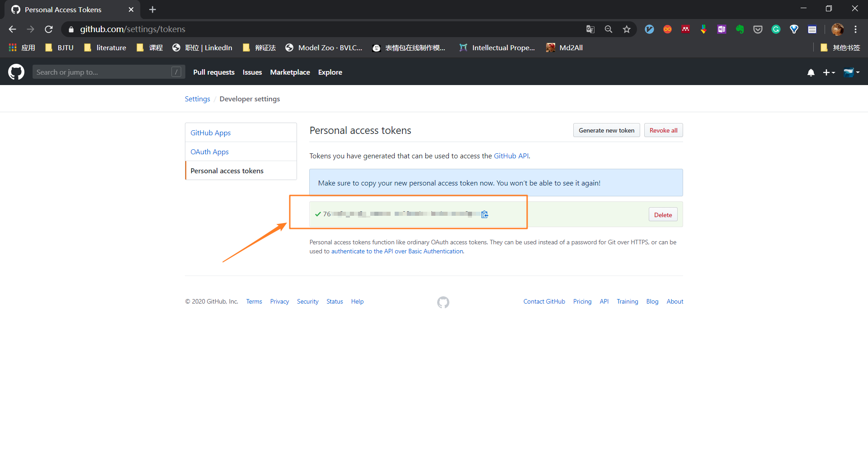Go forward with browser forward arrow
This screenshot has width=868, height=466.
pyautogui.click(x=30, y=29)
